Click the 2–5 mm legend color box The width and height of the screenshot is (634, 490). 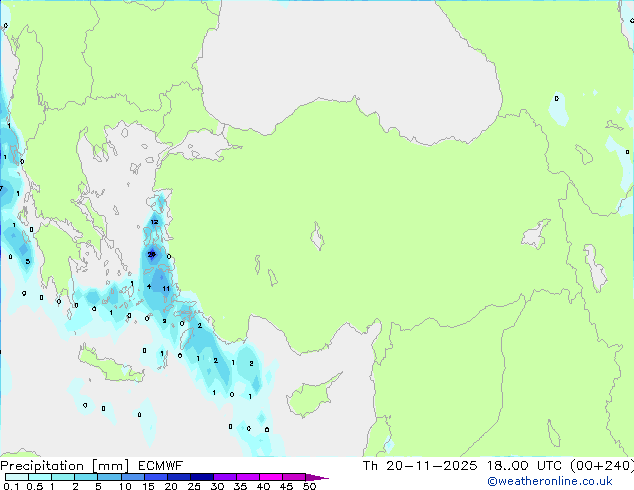click(86, 477)
